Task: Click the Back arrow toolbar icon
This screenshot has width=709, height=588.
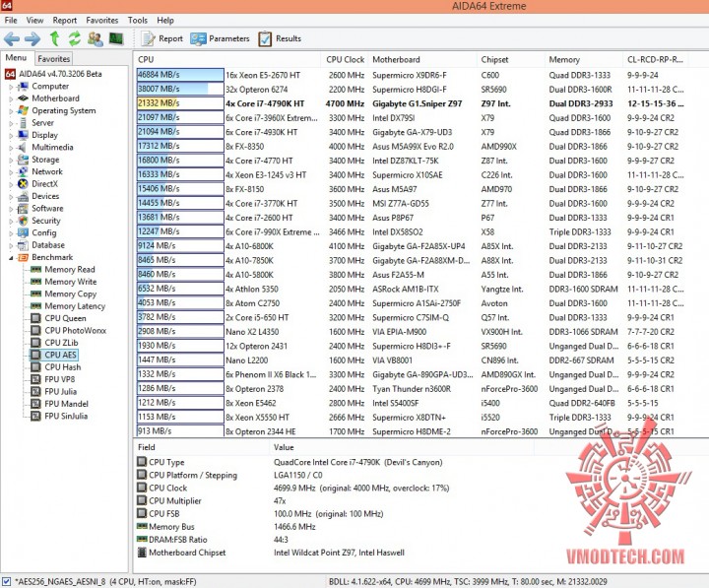Action: tap(12, 38)
